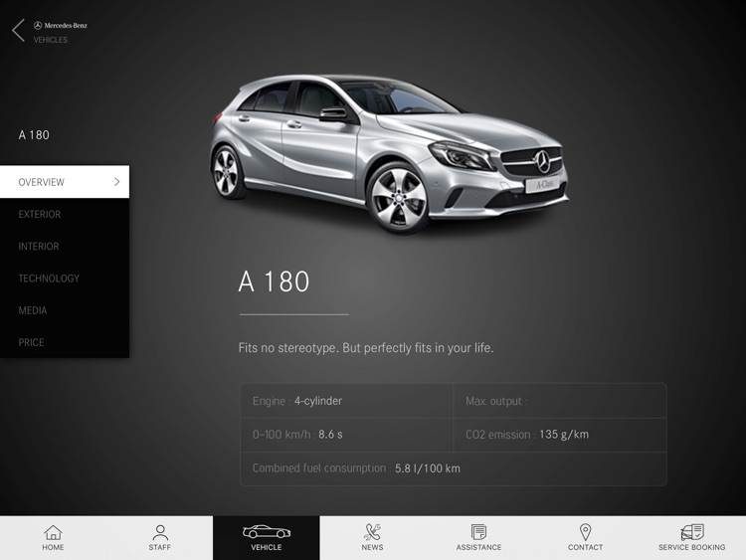The width and height of the screenshot is (746, 560).
Task: Click the silver A-Class car image
Action: pos(389,154)
